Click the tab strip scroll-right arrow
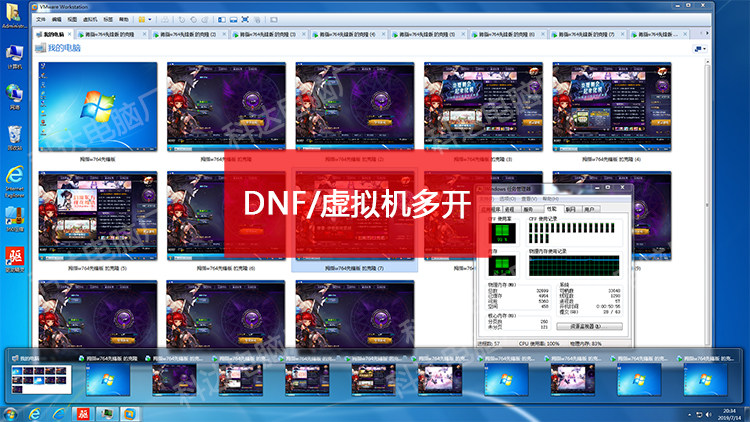The height and width of the screenshot is (422, 750). (707, 33)
